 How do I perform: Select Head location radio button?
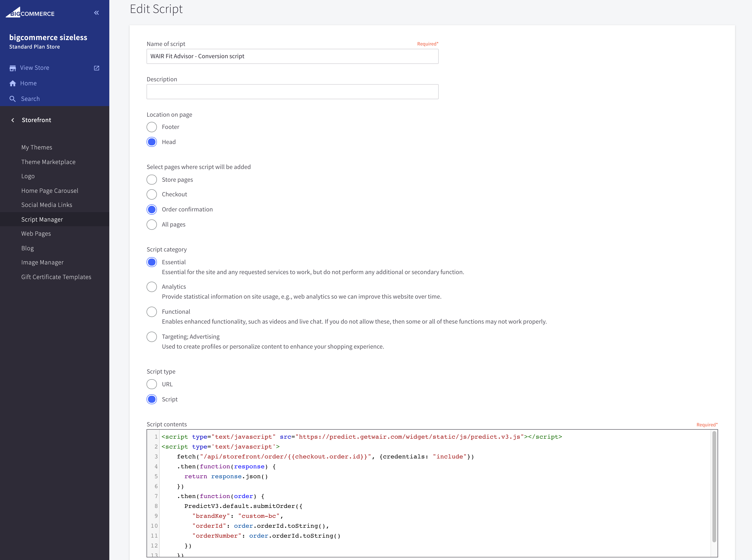pos(152,142)
